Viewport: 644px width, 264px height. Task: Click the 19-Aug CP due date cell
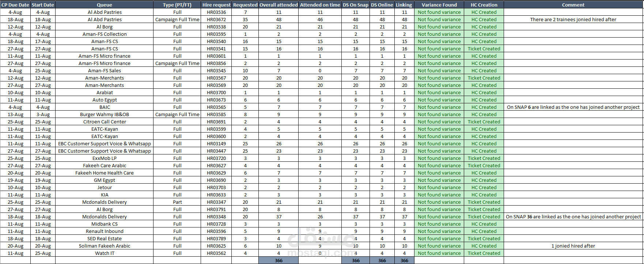pos(15,180)
